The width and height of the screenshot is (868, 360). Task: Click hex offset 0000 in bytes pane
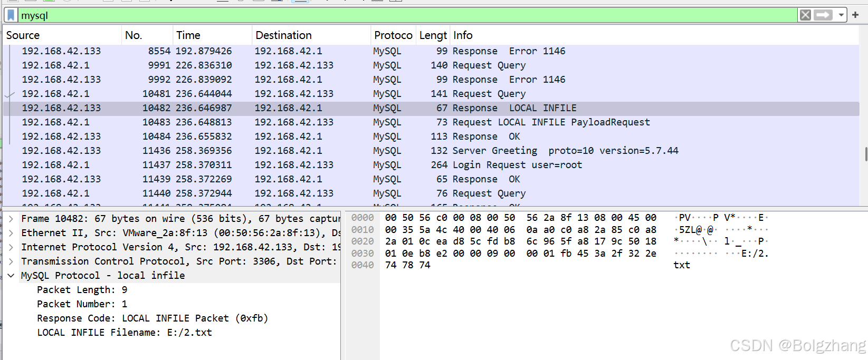pyautogui.click(x=363, y=218)
